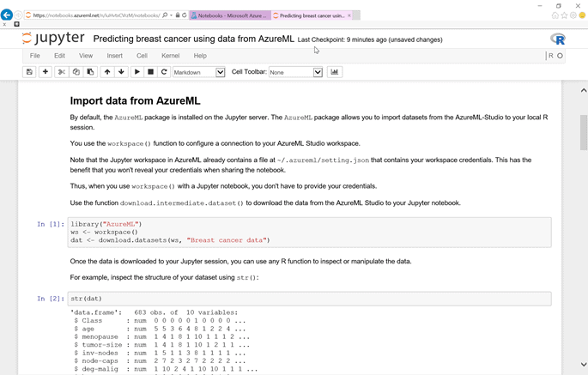
Task: Click the R logo at the top right
Action: pos(558,39)
